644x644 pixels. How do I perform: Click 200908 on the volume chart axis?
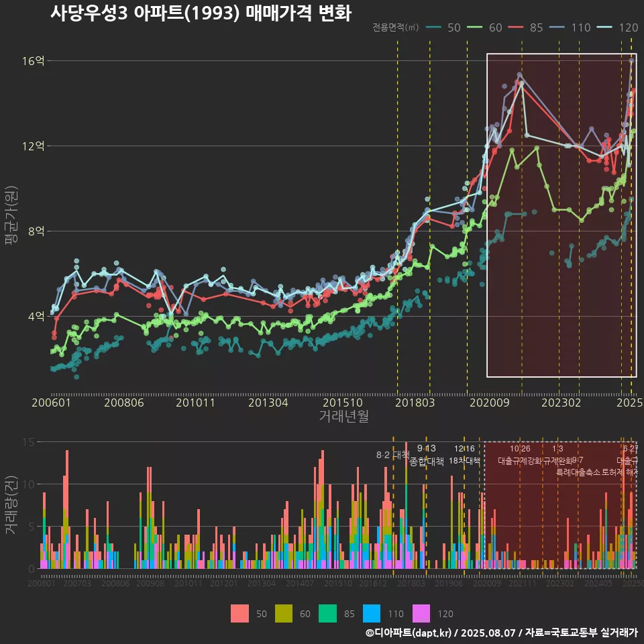pyautogui.click(x=150, y=583)
